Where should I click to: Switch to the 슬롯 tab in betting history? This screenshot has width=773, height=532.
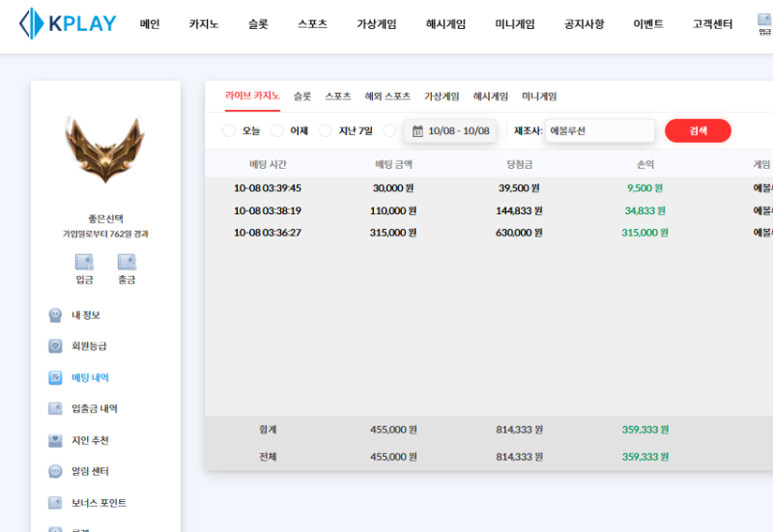click(x=302, y=96)
